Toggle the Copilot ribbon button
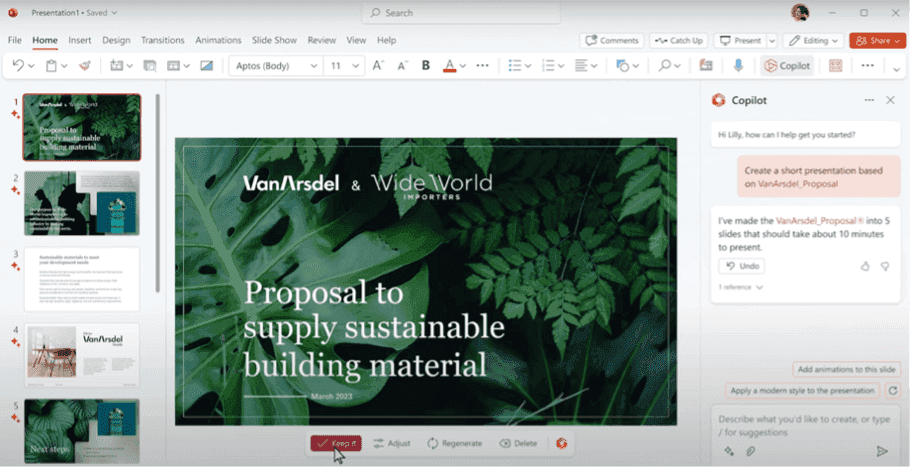The image size is (913, 470). (787, 66)
